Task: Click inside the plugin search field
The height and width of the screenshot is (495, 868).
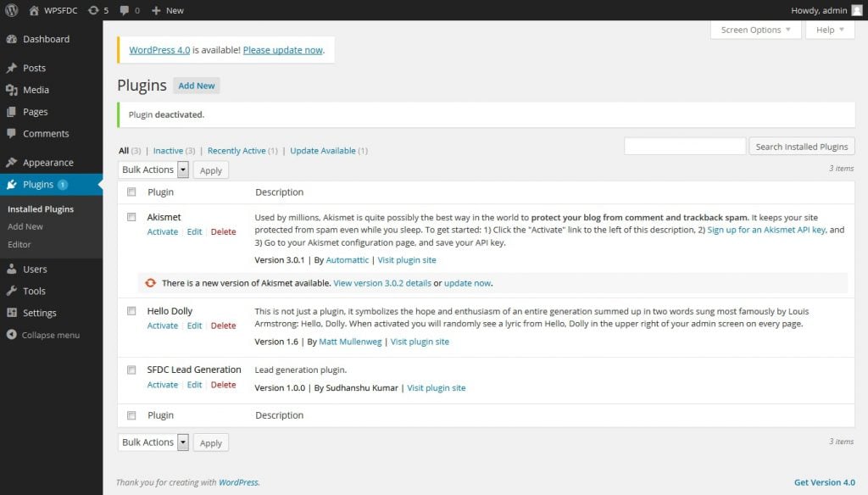Action: tap(685, 146)
